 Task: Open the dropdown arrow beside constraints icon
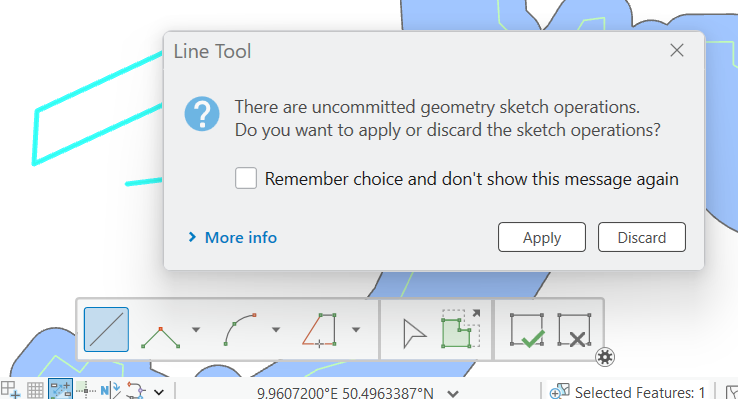coord(159,391)
